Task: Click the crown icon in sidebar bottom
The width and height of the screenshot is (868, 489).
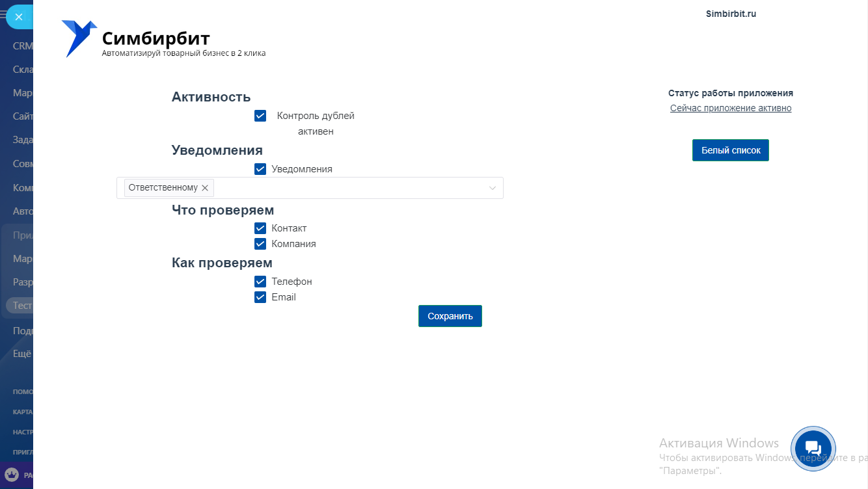Action: pos(11,475)
